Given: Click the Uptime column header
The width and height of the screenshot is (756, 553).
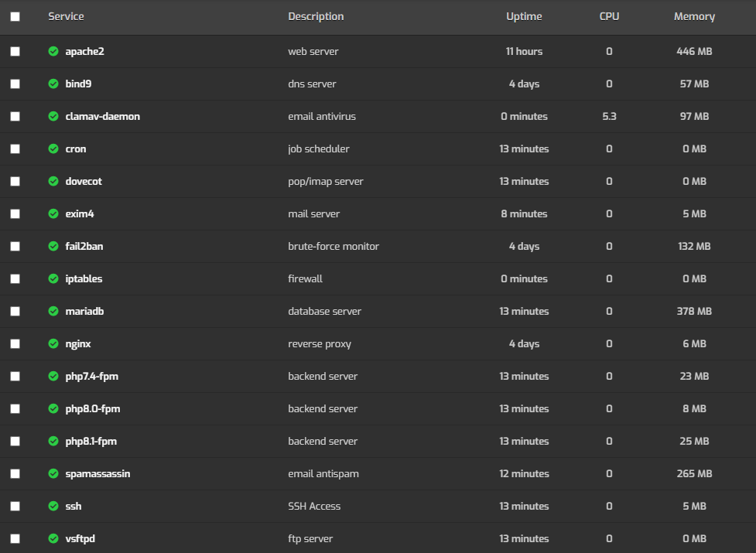Looking at the screenshot, I should coord(524,17).
